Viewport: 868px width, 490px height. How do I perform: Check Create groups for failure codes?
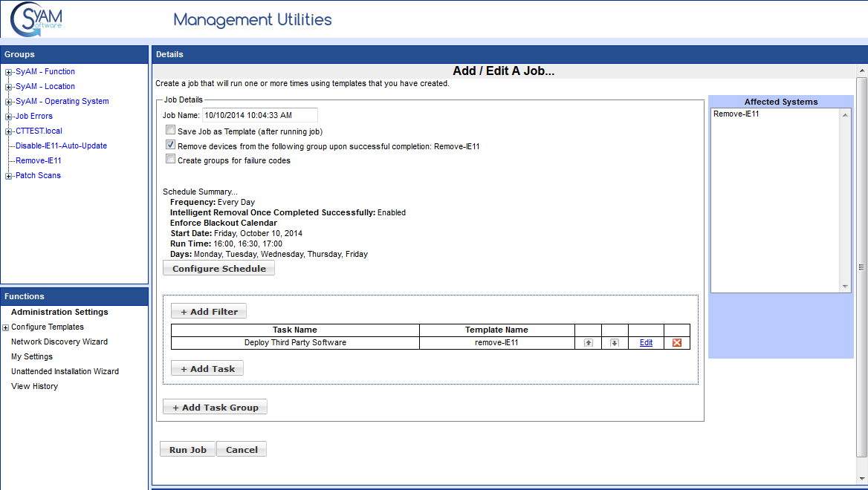point(170,160)
